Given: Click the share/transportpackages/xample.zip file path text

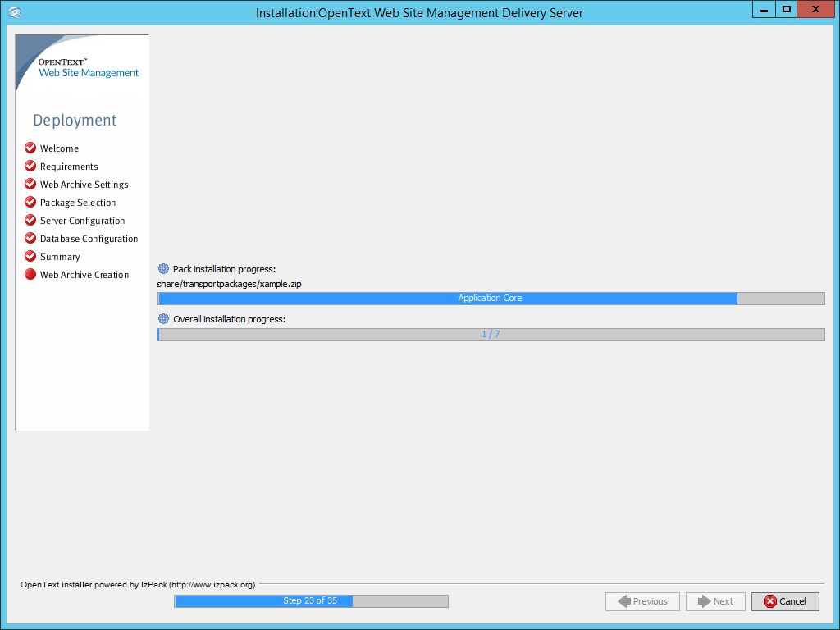Looking at the screenshot, I should (x=230, y=284).
